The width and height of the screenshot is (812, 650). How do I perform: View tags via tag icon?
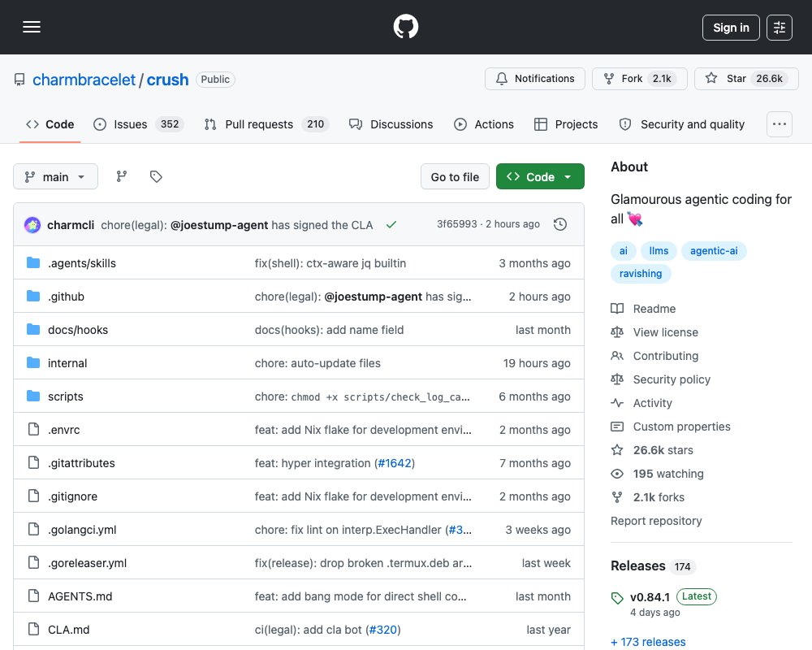click(x=156, y=177)
